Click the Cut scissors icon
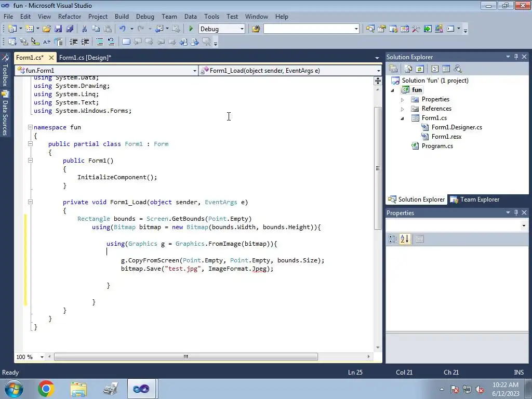532x399 pixels. pos(85,29)
